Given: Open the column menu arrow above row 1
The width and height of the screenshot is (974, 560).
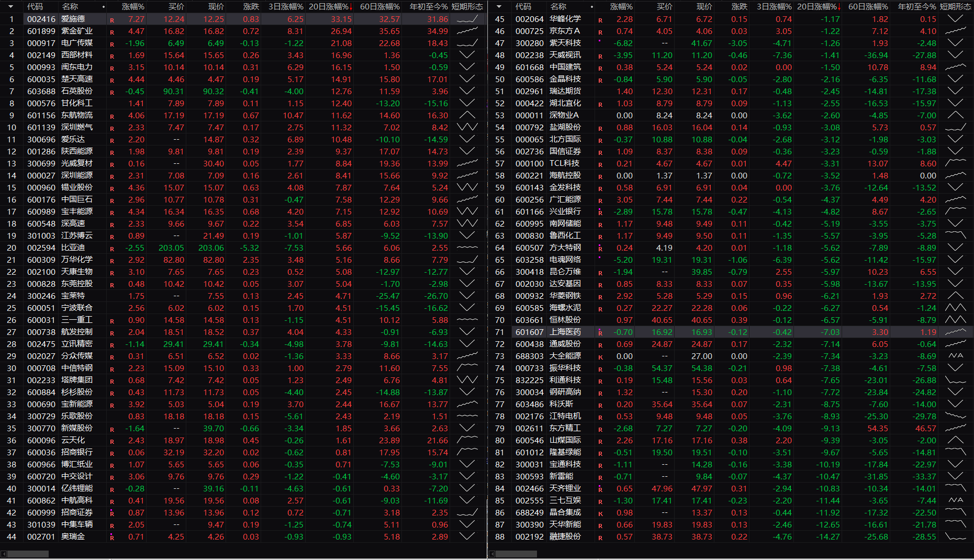Looking at the screenshot, I should click(10, 7).
